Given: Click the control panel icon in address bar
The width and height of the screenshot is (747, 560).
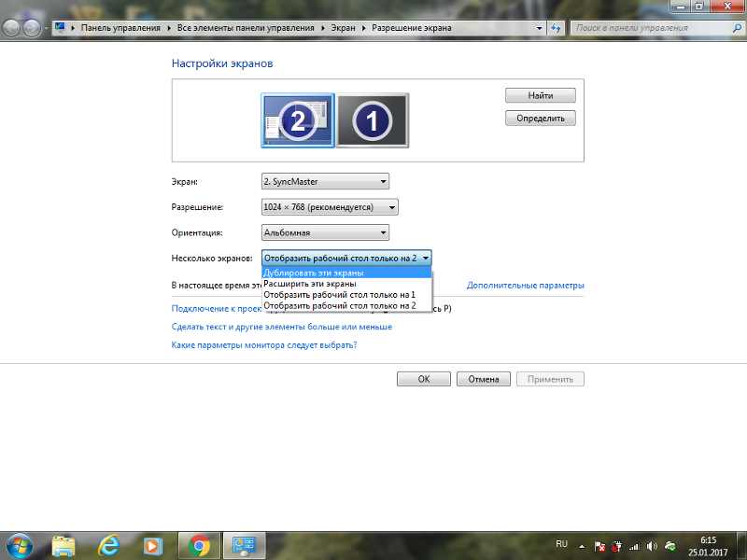Looking at the screenshot, I should point(60,27).
